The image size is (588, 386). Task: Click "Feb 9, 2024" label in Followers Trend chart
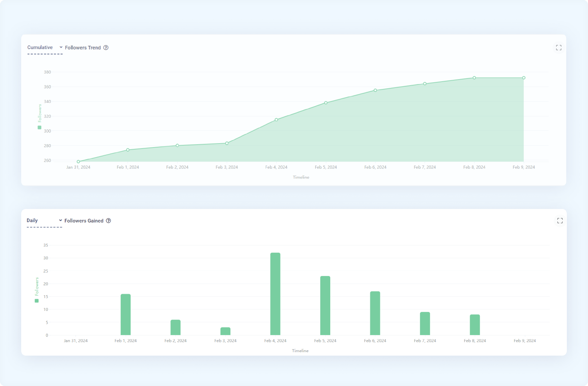point(524,167)
